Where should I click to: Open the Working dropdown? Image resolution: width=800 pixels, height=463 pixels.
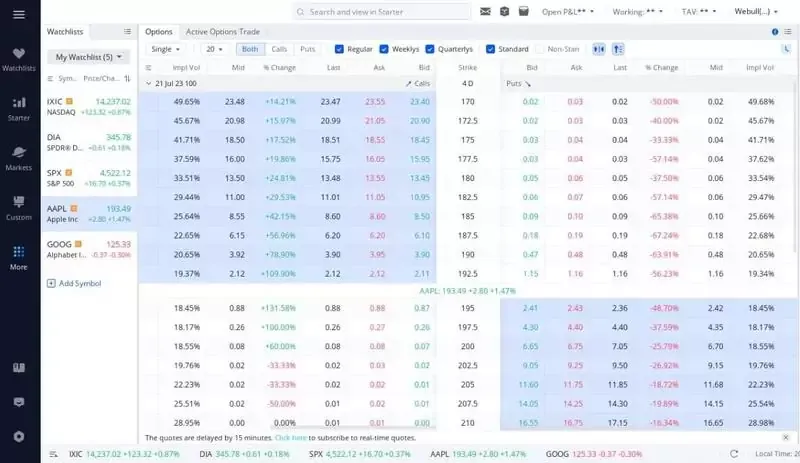[638, 11]
